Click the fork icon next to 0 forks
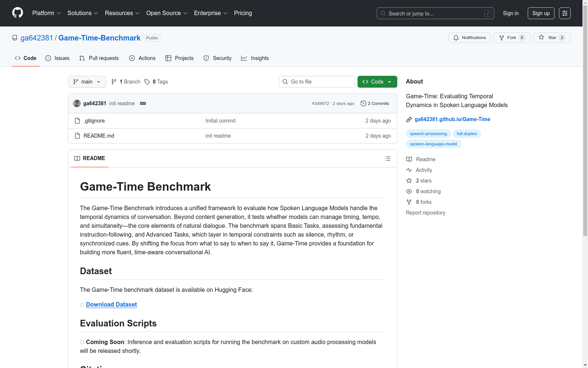 (x=409, y=202)
